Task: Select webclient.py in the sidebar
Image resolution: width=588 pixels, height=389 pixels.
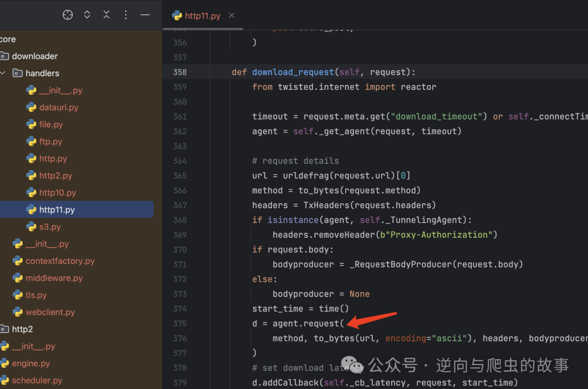Action: 51,312
